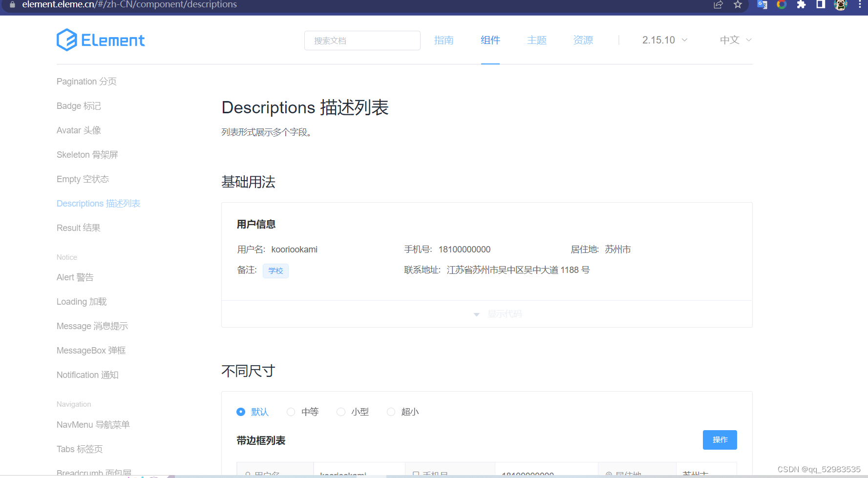The width and height of the screenshot is (868, 478).
Task: Click the share icon in the address bar
Action: click(718, 5)
